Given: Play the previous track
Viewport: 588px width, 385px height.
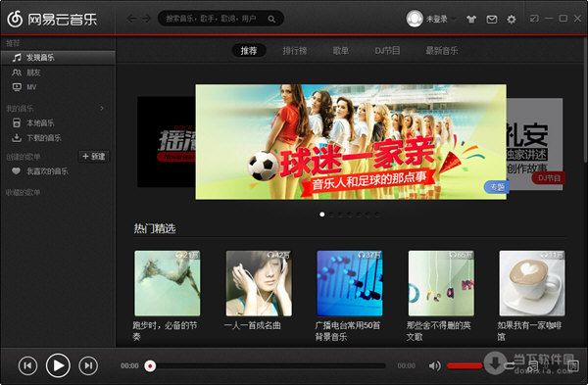Looking at the screenshot, I should [27, 365].
